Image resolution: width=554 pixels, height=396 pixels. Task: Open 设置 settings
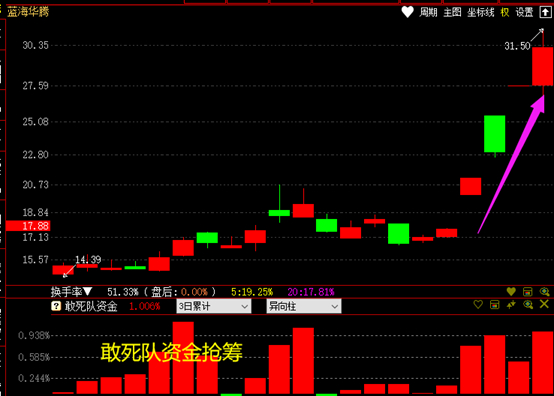click(524, 12)
